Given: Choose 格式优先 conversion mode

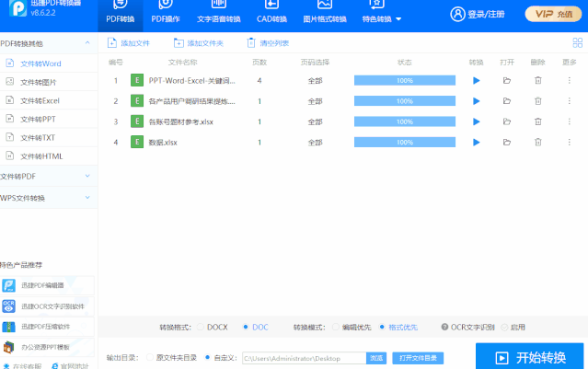Looking at the screenshot, I should 398,327.
